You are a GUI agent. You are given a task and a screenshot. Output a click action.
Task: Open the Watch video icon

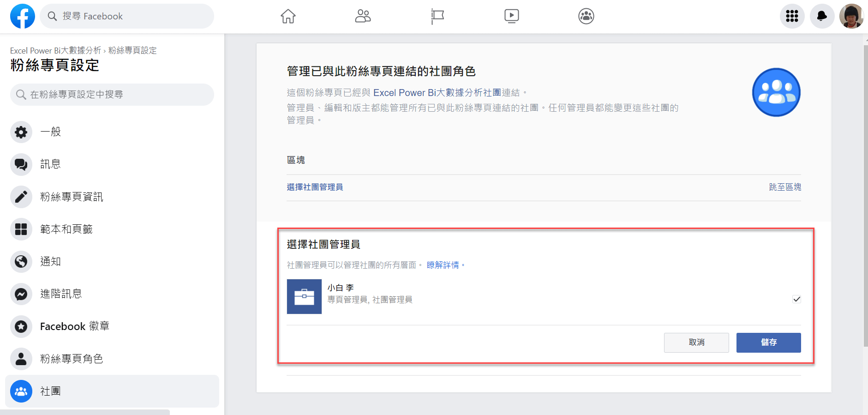(511, 16)
